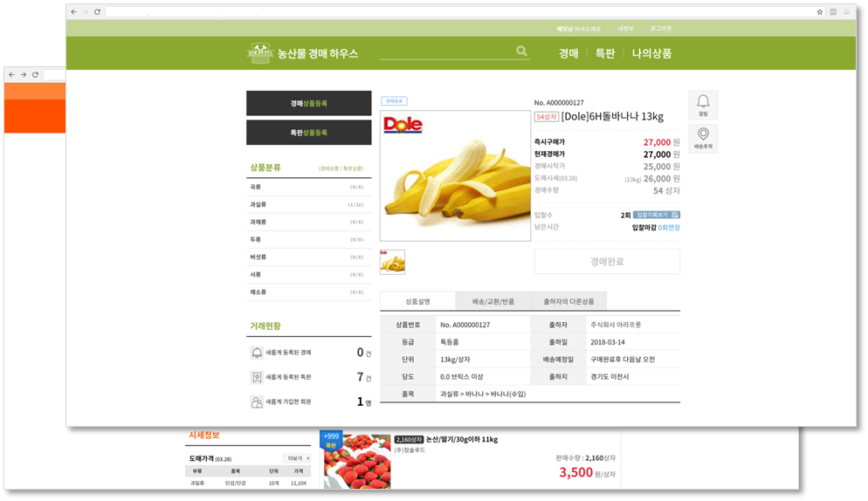Viewport: 868px width, 501px height.
Task: Select the 과채류 category
Action: (307, 222)
